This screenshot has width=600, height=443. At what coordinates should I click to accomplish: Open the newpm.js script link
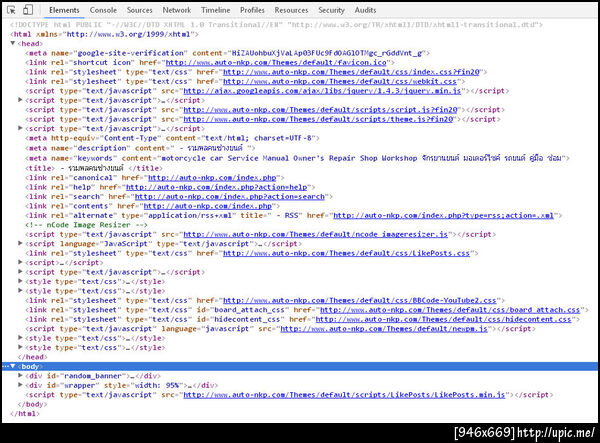(384, 329)
